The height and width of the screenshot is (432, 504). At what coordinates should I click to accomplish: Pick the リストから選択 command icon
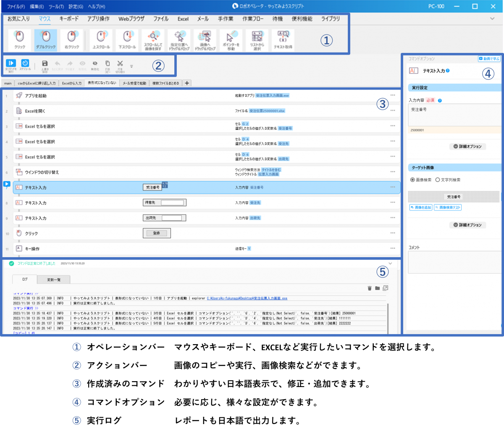click(x=257, y=40)
